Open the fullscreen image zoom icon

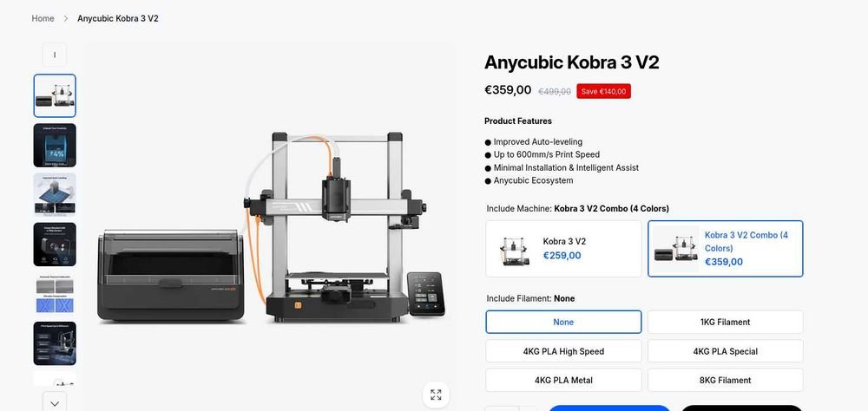pos(436,395)
